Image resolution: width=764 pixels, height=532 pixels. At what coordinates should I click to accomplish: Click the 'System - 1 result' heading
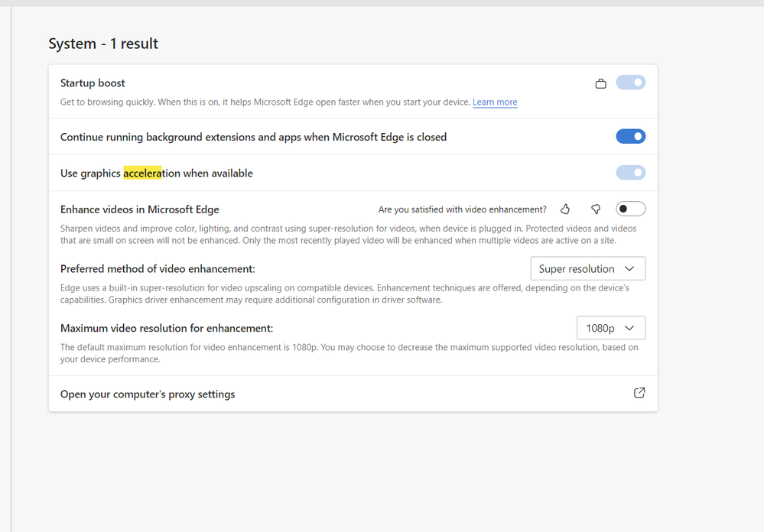pos(103,44)
